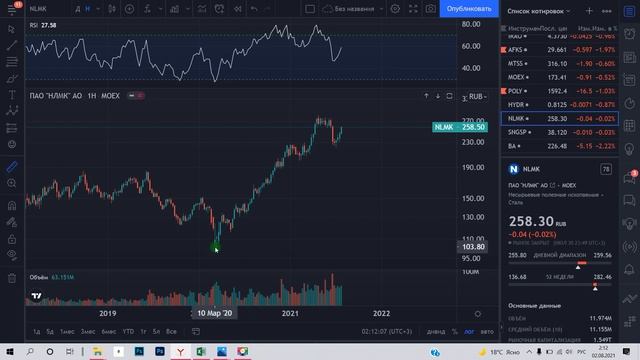Maximize the price chart pane
This screenshot has height=360, width=640.
(x=449, y=96)
